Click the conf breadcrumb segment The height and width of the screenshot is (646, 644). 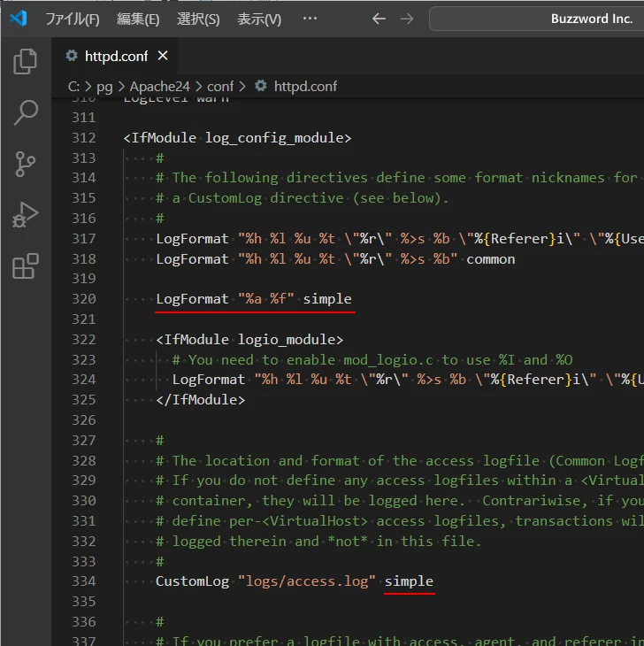pos(220,86)
